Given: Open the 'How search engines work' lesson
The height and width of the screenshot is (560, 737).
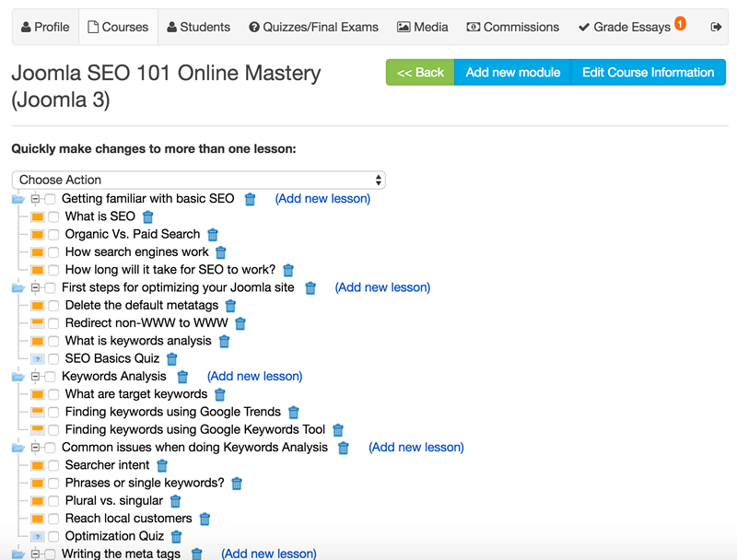Looking at the screenshot, I should [136, 252].
